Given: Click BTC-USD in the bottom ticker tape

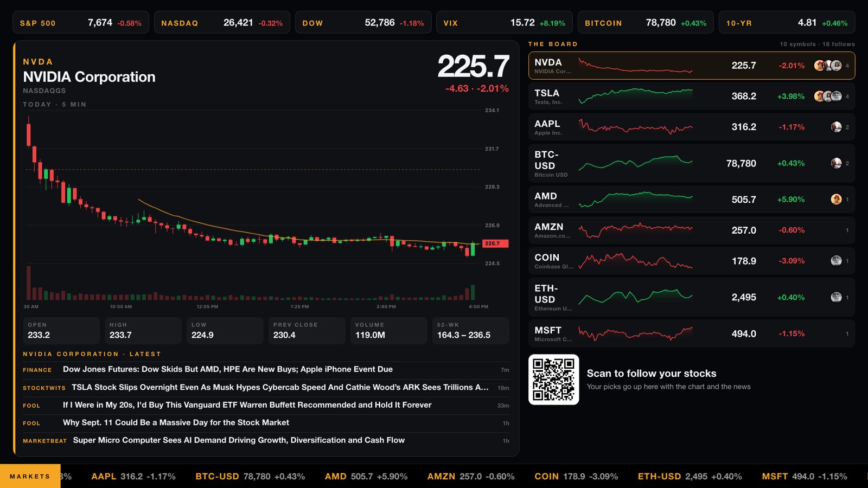Looking at the screenshot, I should [250, 477].
